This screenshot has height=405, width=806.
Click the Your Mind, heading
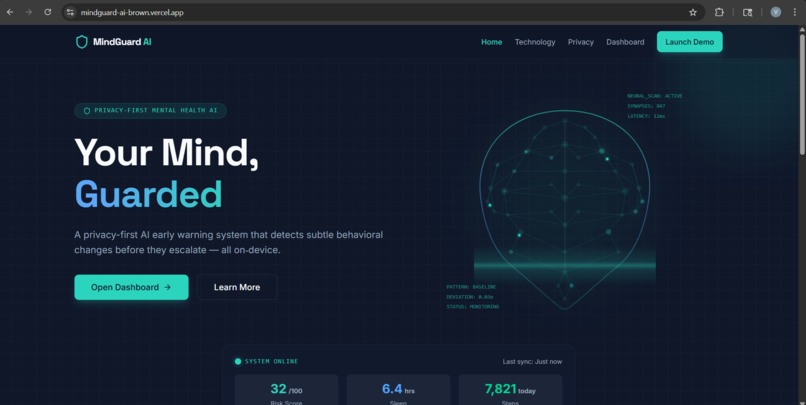click(x=167, y=153)
